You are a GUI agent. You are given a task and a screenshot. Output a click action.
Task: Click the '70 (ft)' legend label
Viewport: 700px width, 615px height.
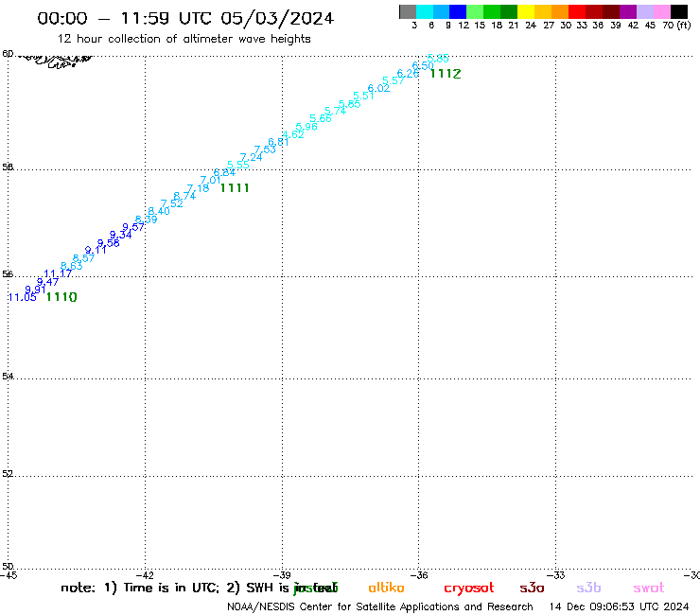click(676, 26)
